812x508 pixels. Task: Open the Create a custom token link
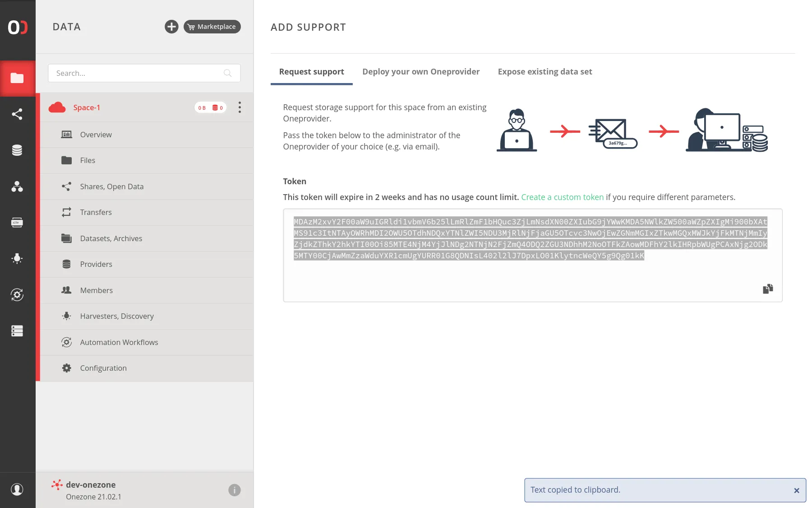[563, 197]
